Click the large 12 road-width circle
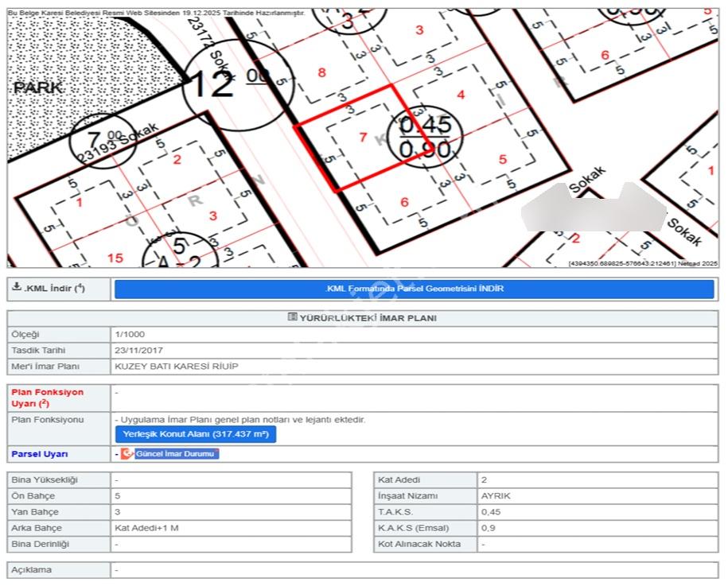The width and height of the screenshot is (728, 586). [238, 85]
